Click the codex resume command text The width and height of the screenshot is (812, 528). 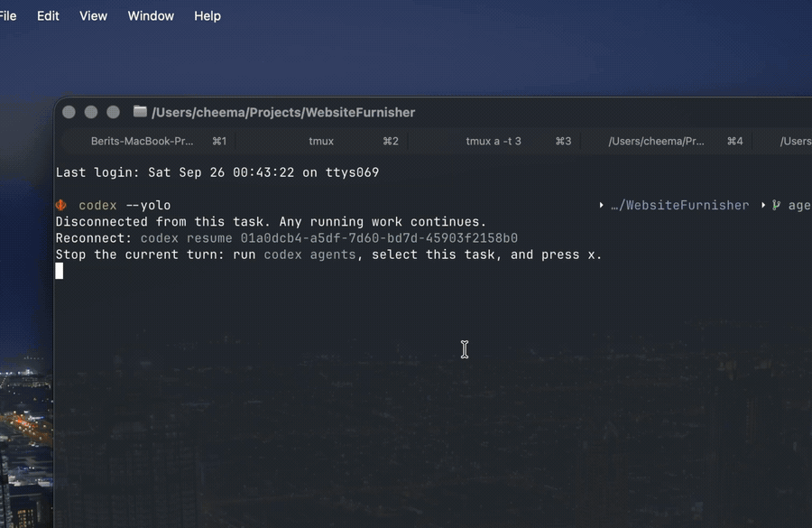coord(187,238)
